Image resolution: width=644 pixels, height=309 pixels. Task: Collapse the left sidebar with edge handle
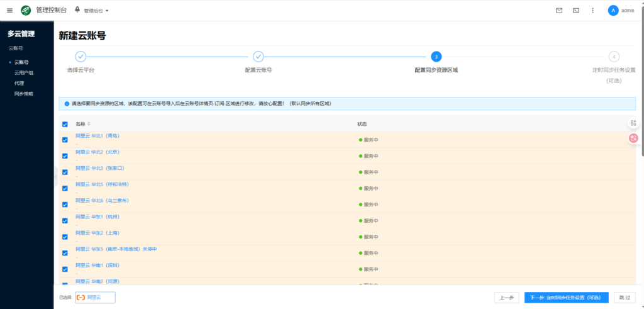56,176
